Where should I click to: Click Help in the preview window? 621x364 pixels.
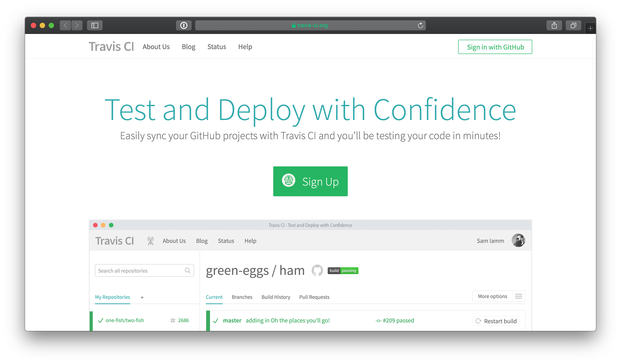tap(250, 241)
